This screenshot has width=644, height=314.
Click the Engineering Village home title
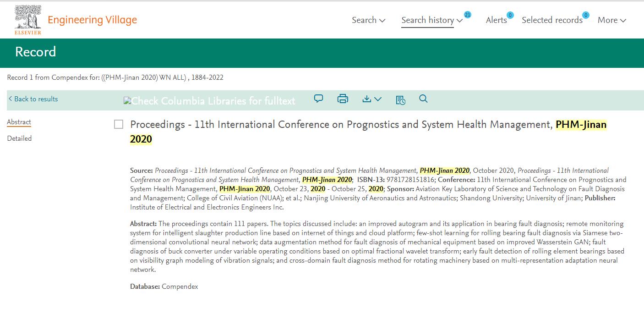coord(92,20)
